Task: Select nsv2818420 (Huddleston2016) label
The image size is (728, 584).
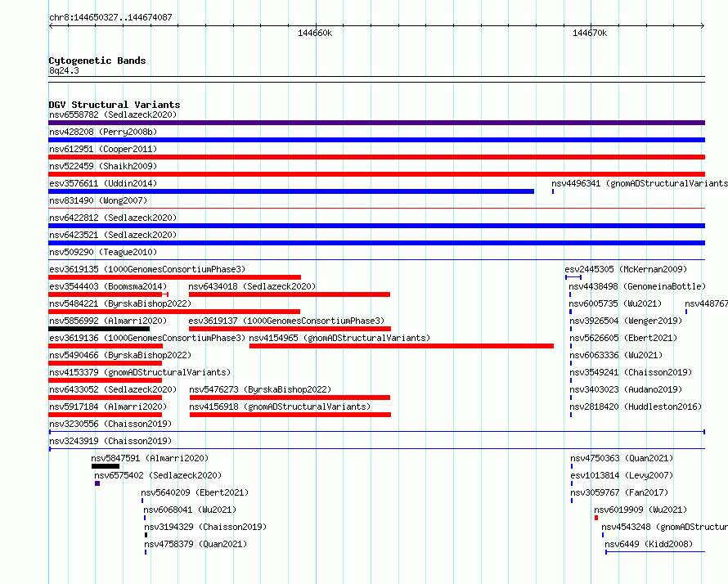Action: click(x=636, y=407)
